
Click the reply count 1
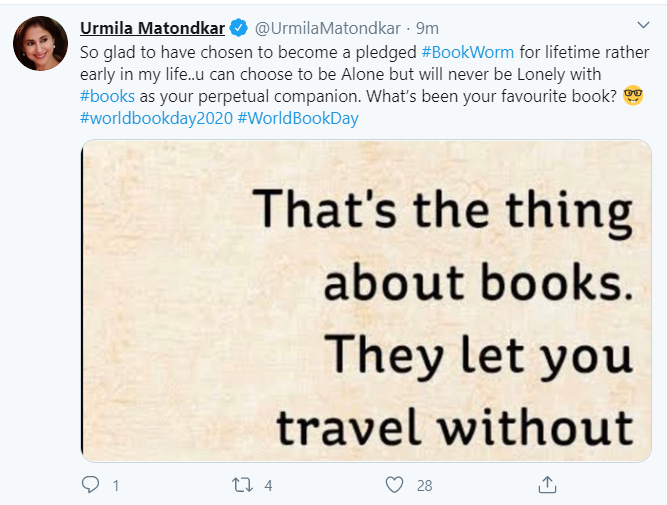[116, 486]
